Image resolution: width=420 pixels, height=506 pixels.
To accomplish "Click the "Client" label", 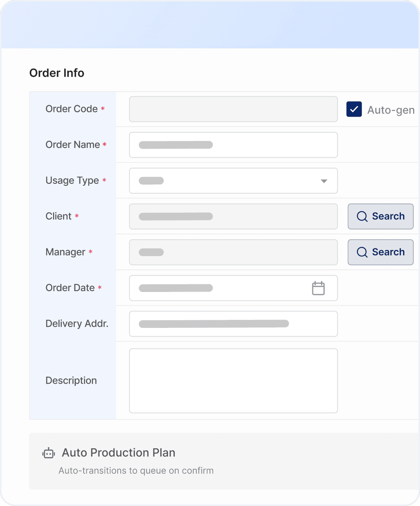I will coord(58,216).
